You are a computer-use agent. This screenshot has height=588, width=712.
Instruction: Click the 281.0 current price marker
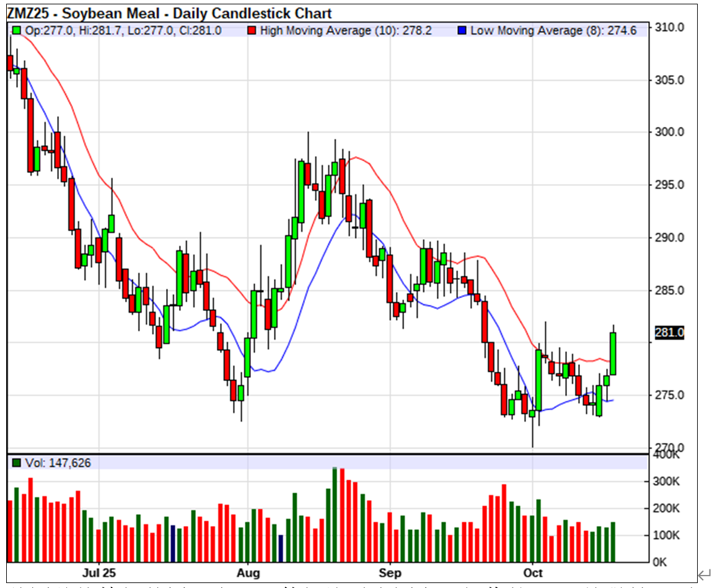[669, 333]
